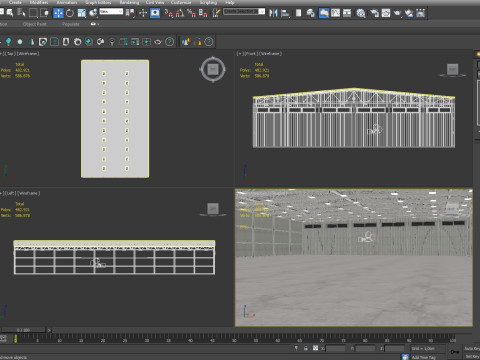The height and width of the screenshot is (360, 480).
Task: Open the Layer Explorer
Action: 311,13
